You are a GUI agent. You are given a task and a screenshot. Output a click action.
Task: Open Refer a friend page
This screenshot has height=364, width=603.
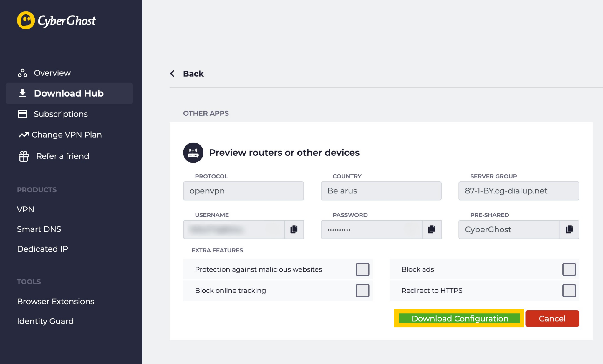click(x=62, y=156)
